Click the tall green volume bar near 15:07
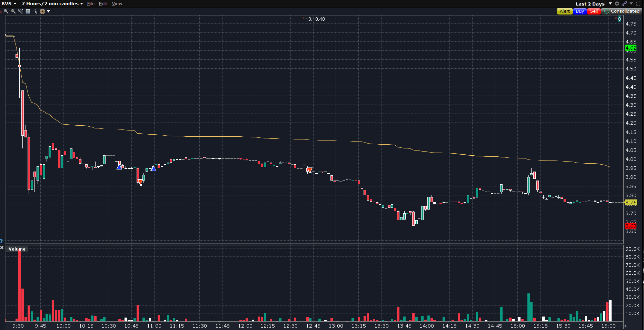The width and height of the screenshot is (644, 330). 528,307
